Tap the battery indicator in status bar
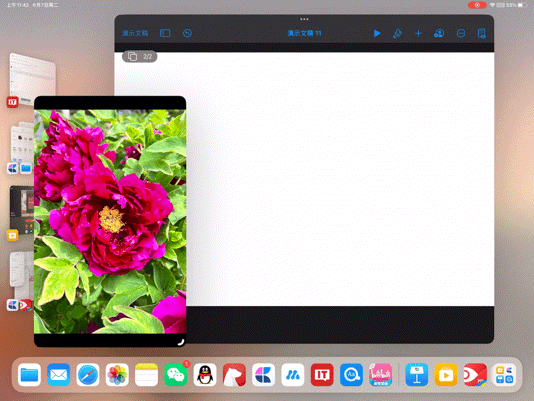Viewport: 534px width, 401px height. (522, 5)
